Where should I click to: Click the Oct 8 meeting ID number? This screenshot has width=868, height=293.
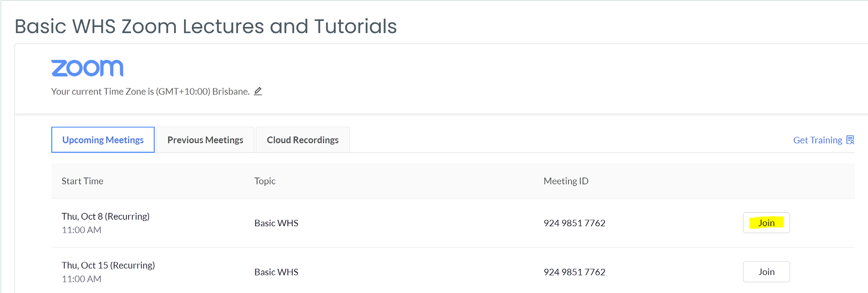coord(574,223)
